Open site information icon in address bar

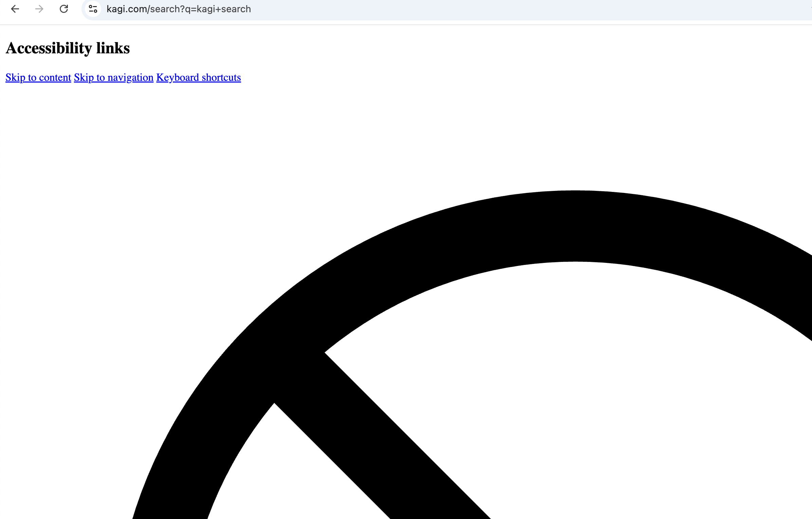tap(93, 9)
